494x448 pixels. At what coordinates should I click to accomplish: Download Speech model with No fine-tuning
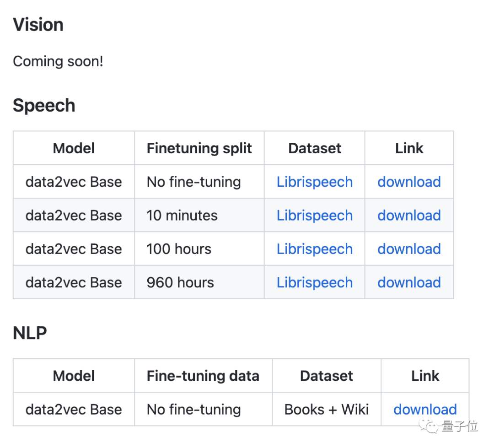tap(409, 182)
